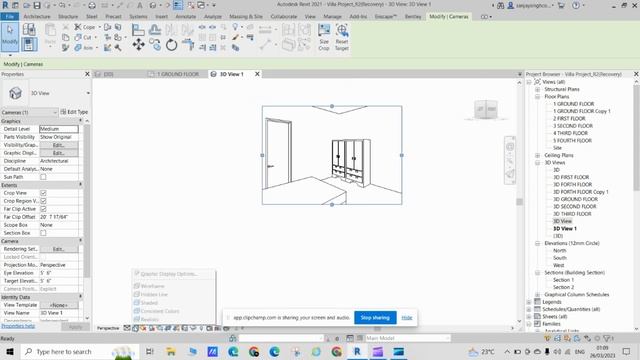640x360 pixels.
Task: Click the Windows Start button
Action: (x=10, y=351)
